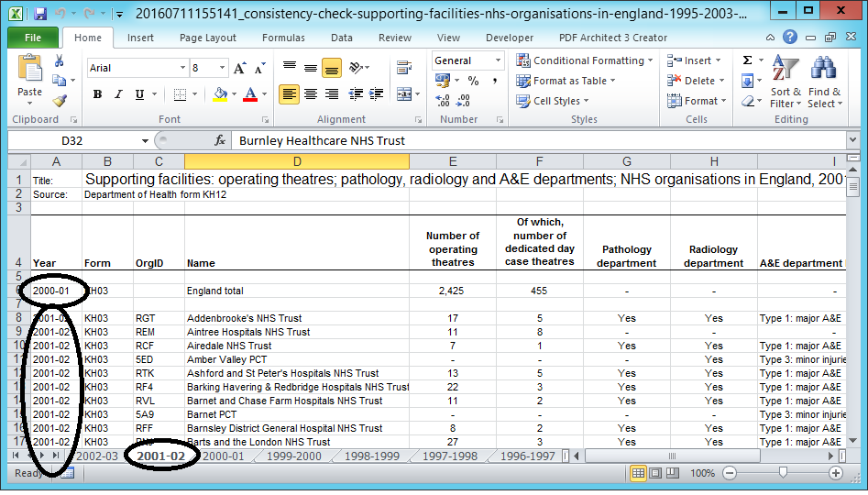
Task: Toggle bottom align for the cell
Action: [x=332, y=68]
